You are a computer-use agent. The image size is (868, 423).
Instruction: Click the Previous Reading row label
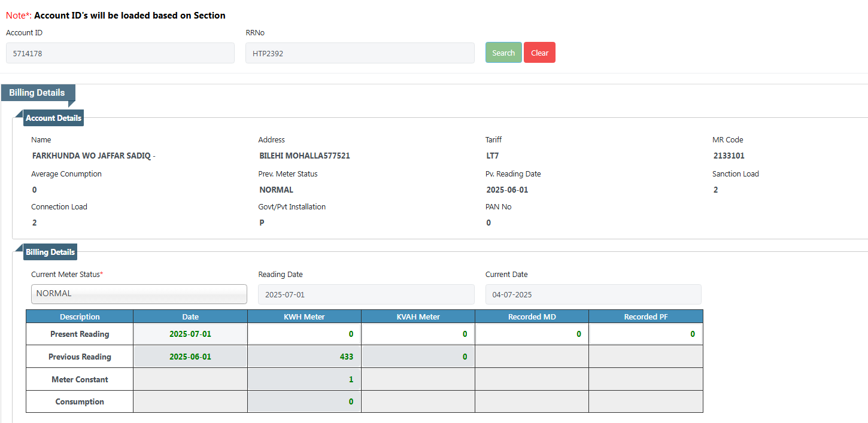click(x=80, y=357)
